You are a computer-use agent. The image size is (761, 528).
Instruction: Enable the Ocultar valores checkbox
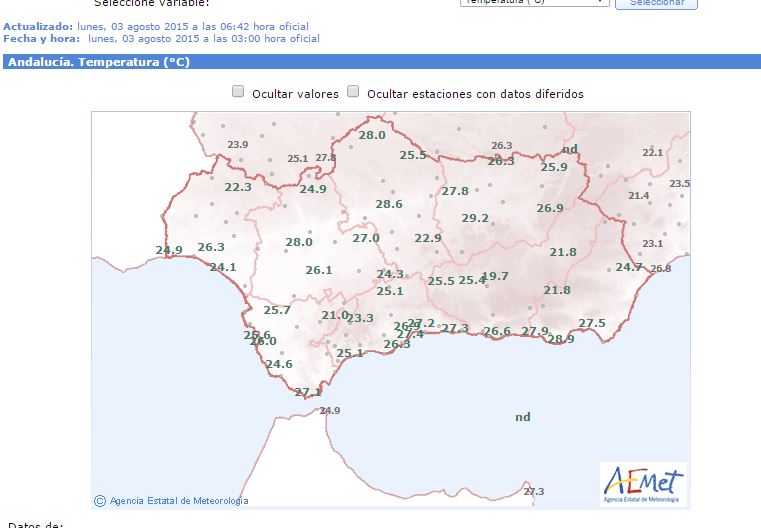(x=238, y=92)
